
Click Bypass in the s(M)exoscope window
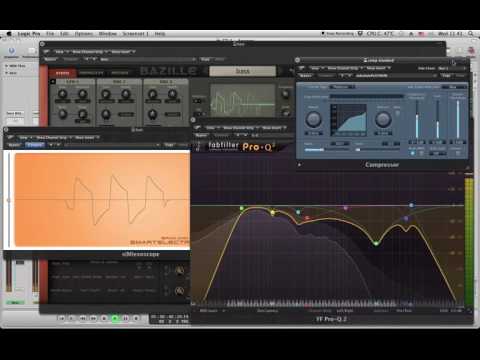(x=14, y=145)
